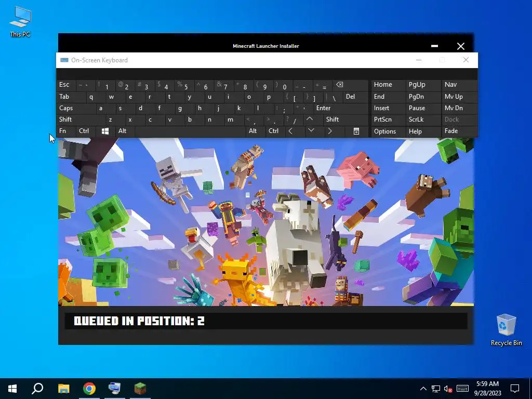This screenshot has width=532, height=399.
Task: Toggle the right Alt key
Action: click(x=255, y=131)
